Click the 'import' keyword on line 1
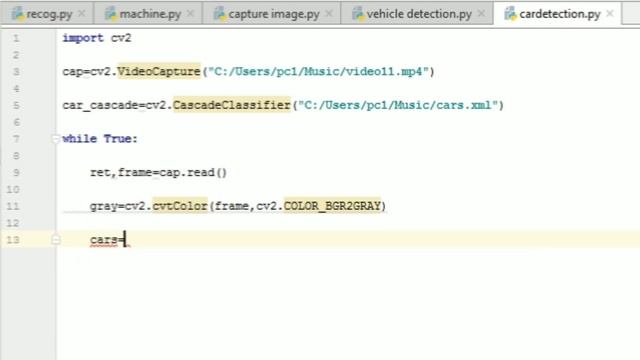The width and height of the screenshot is (640, 360). 83,38
